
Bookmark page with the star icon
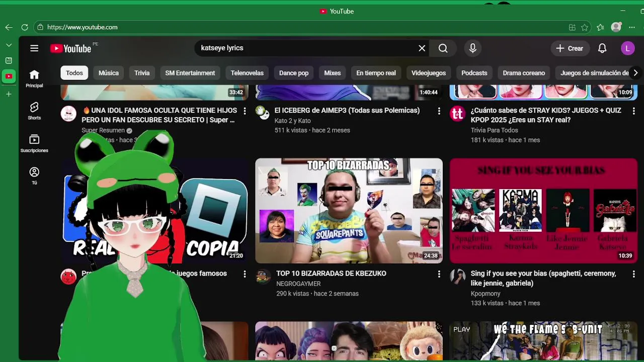pyautogui.click(x=585, y=27)
